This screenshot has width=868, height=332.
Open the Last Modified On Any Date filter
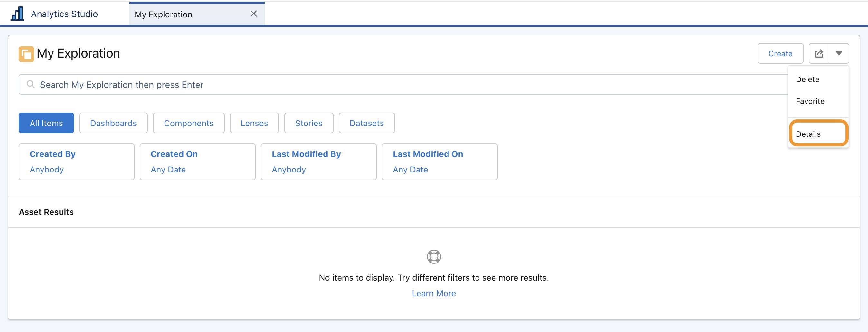(x=439, y=161)
